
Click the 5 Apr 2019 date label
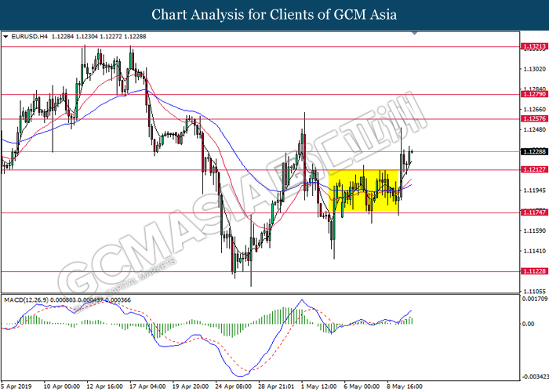coord(16,387)
